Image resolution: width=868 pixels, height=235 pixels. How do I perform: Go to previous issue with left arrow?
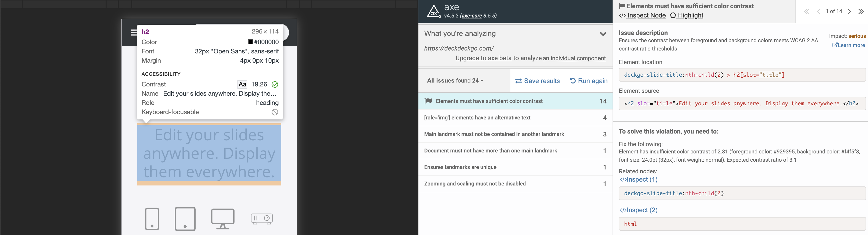click(x=818, y=11)
